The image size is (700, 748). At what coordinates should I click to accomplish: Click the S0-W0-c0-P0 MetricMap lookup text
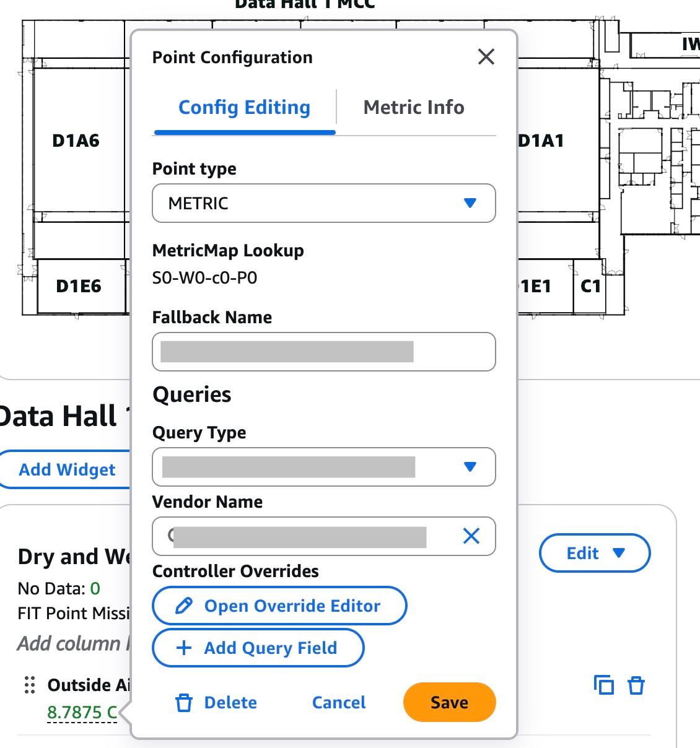204,277
